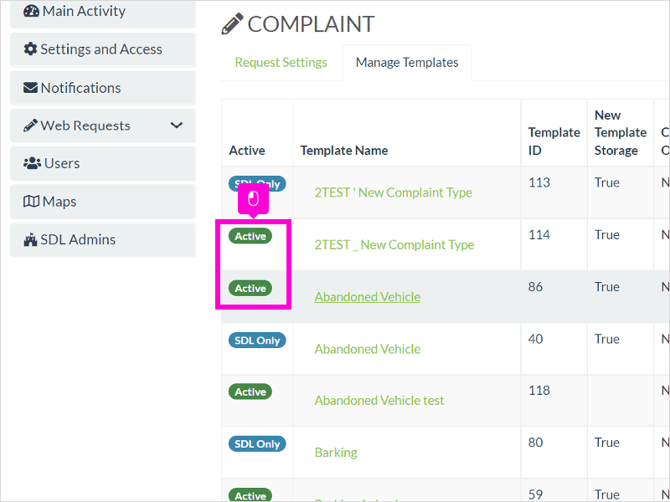This screenshot has height=502, width=670.
Task: Click the Notifications envelope icon
Action: click(x=30, y=88)
